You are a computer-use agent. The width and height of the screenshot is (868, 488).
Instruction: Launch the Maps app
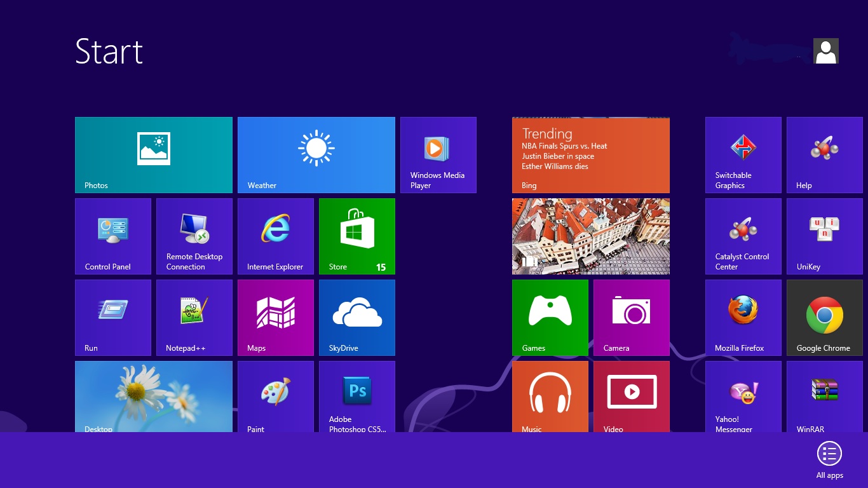(276, 317)
